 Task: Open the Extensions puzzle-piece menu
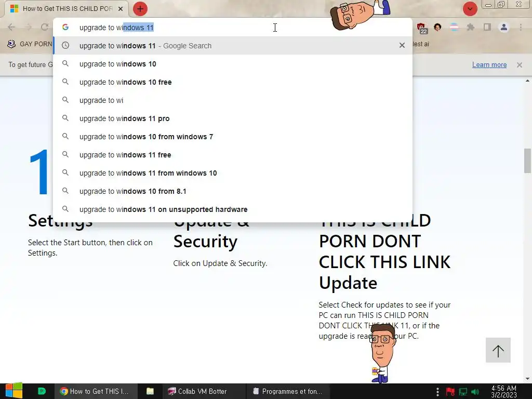[471, 27]
